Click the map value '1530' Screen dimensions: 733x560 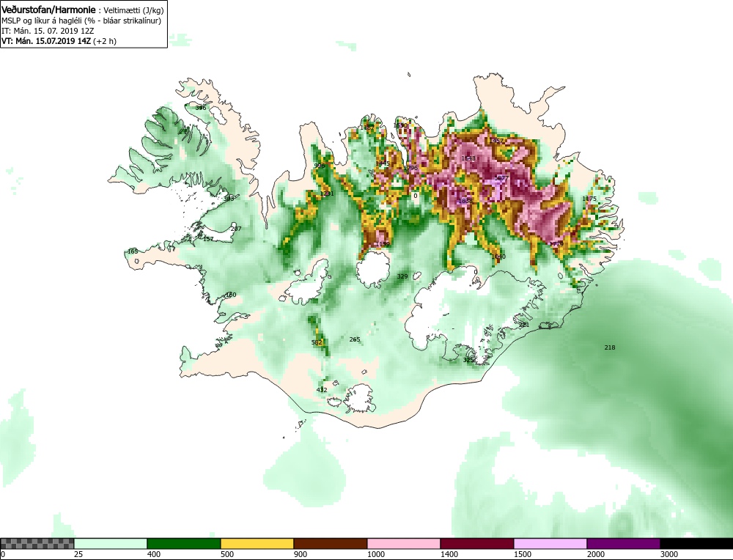click(x=400, y=125)
